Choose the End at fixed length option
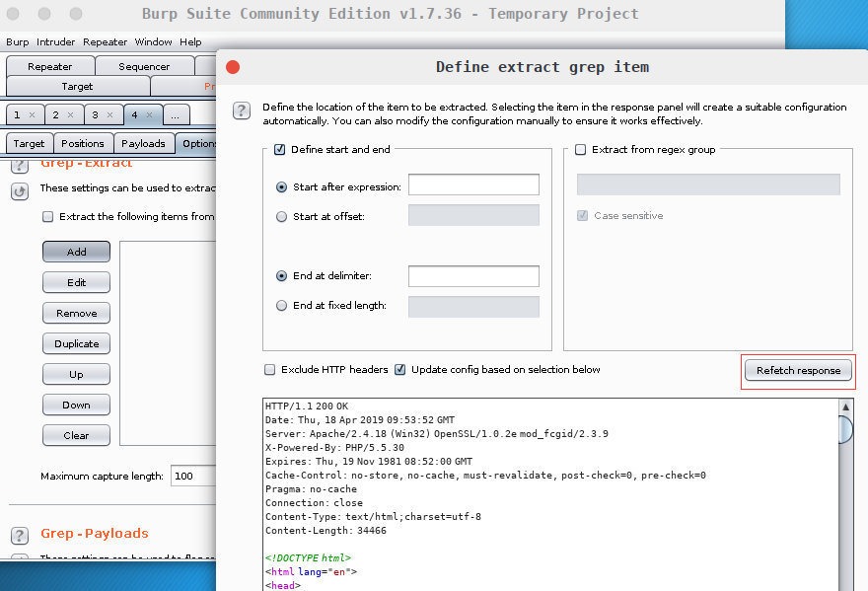The image size is (868, 591). point(282,306)
